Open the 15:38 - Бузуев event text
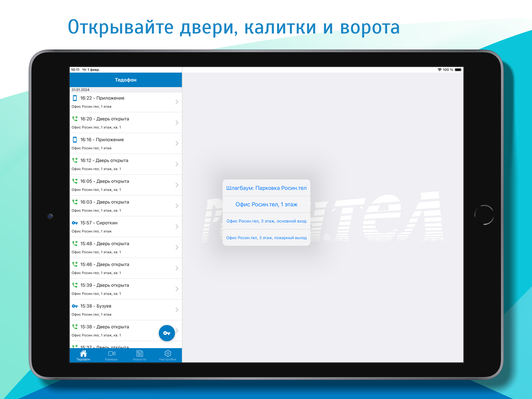Image resolution: width=532 pixels, height=399 pixels. [x=96, y=306]
